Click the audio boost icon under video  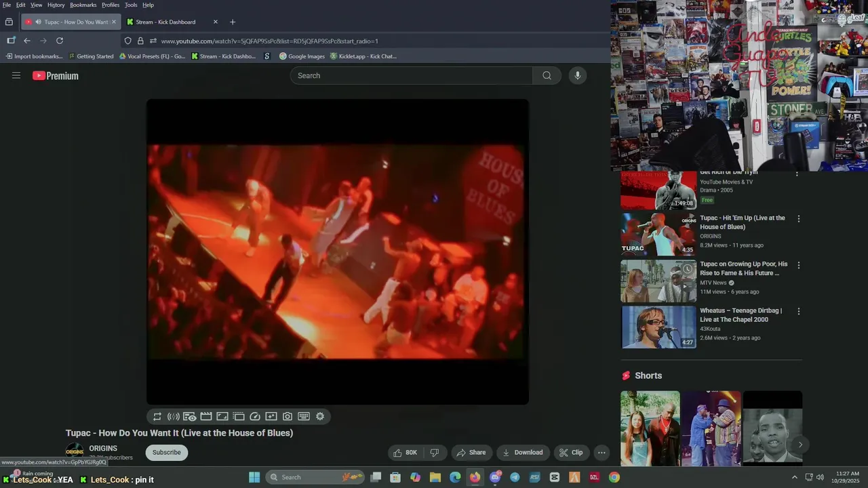coord(174,417)
